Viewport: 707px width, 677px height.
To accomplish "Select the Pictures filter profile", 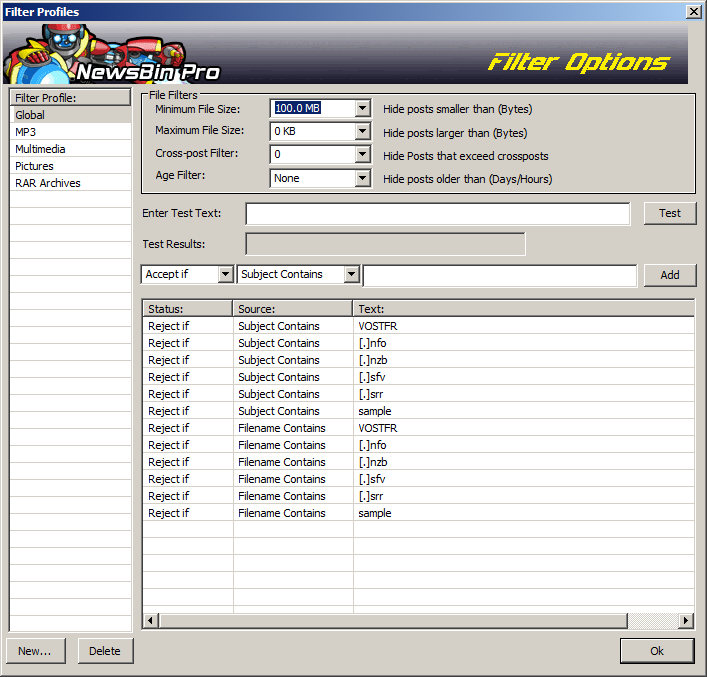I will [71, 166].
